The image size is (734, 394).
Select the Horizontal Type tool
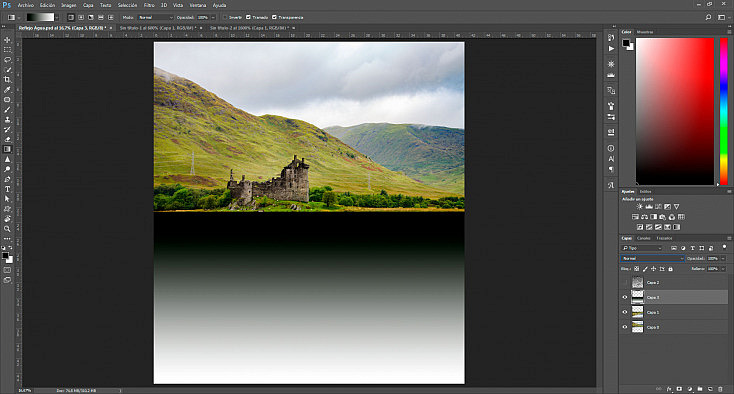coord(7,189)
